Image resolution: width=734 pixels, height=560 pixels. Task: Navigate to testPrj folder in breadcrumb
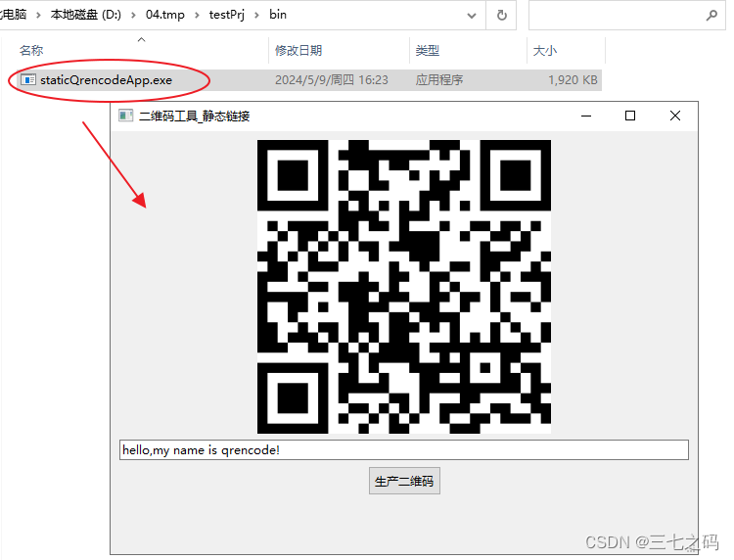pyautogui.click(x=227, y=15)
